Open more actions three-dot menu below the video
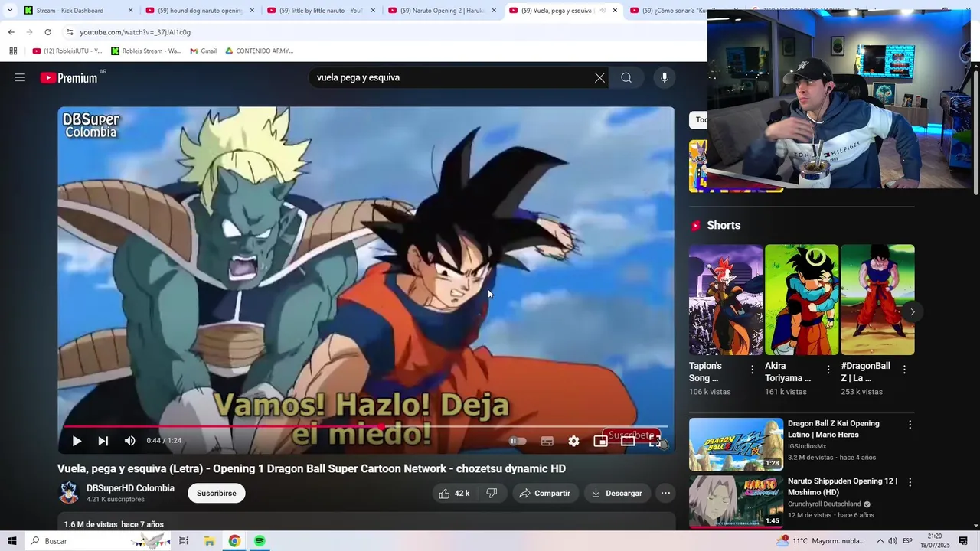The image size is (980, 551). click(x=665, y=494)
